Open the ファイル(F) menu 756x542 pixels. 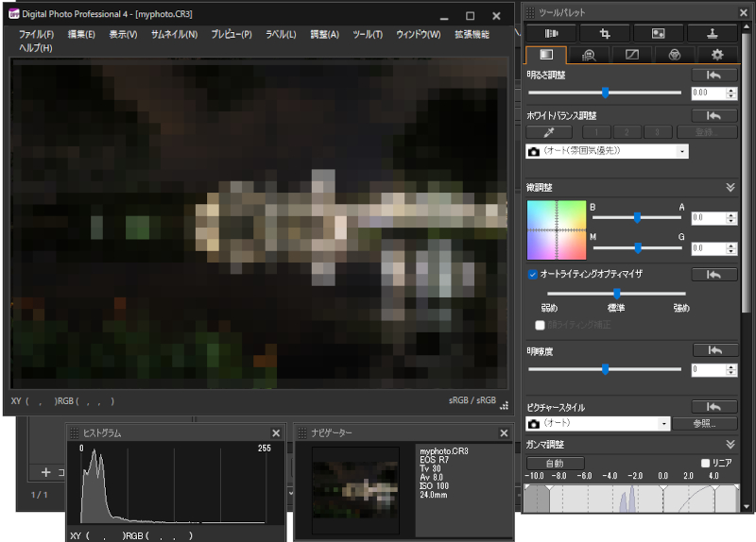click(36, 35)
